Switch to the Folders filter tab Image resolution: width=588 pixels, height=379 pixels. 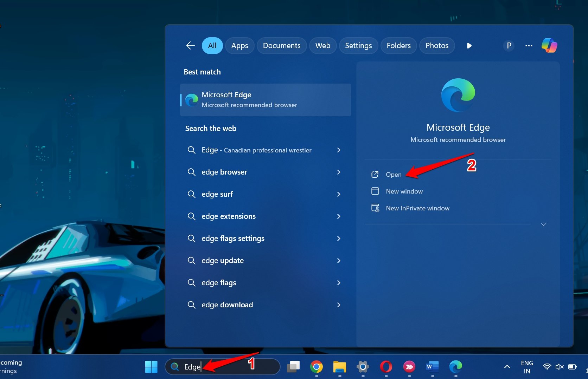(x=398, y=46)
